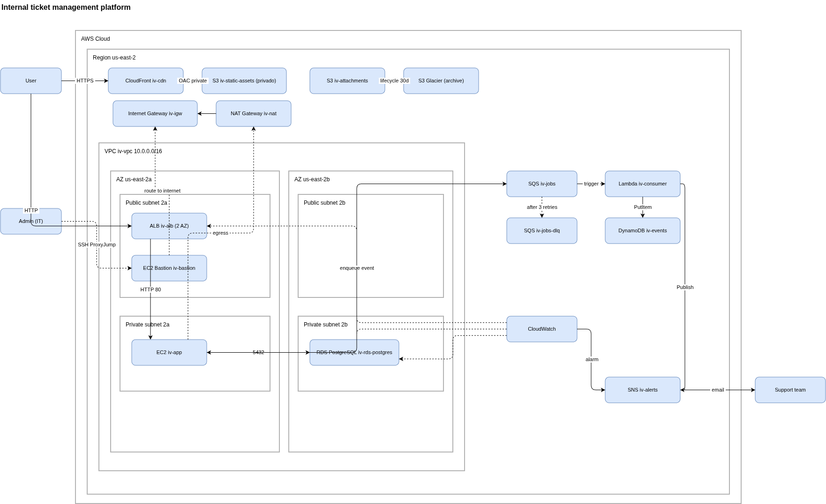Screen dimensions: 826x504
Task: Click the 'VPC iv-vpc 10.0.0.0/16' label
Action: pos(133,151)
